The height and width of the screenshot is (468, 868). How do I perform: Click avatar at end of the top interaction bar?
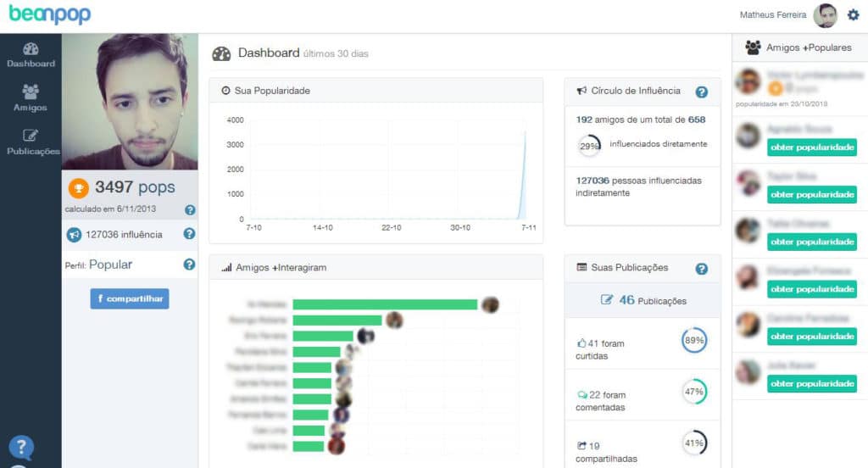[x=490, y=304]
